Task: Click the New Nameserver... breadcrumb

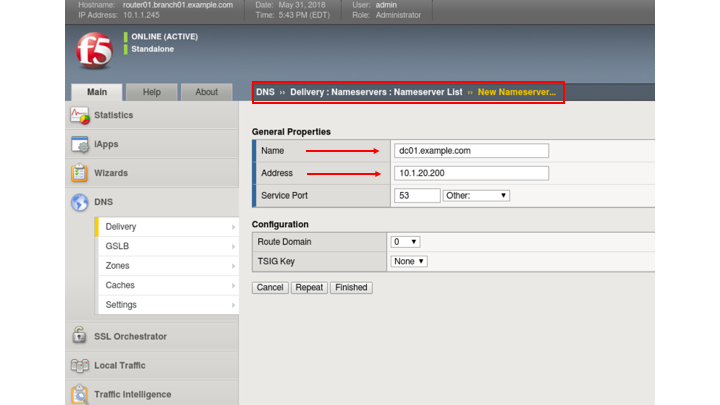Action: point(517,92)
